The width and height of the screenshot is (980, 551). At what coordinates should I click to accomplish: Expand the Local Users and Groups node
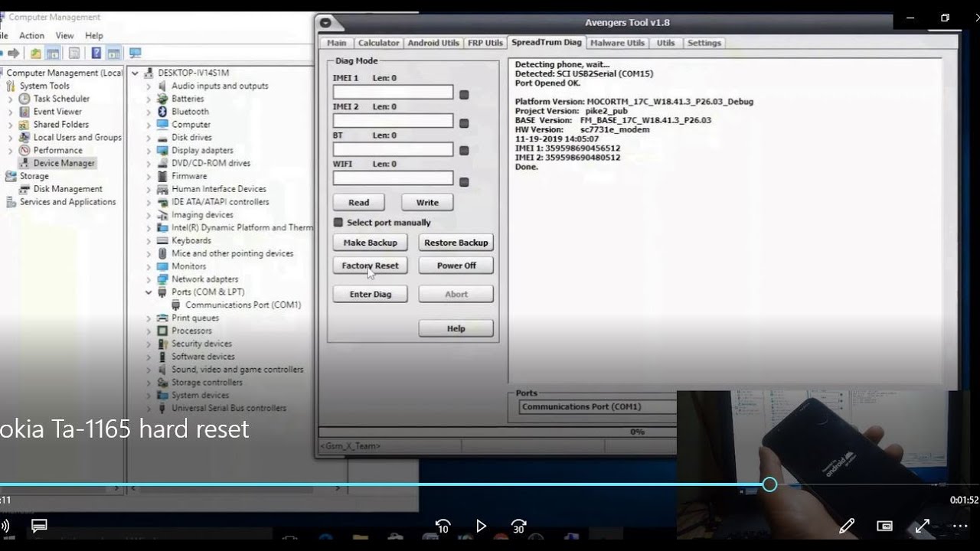coord(10,138)
